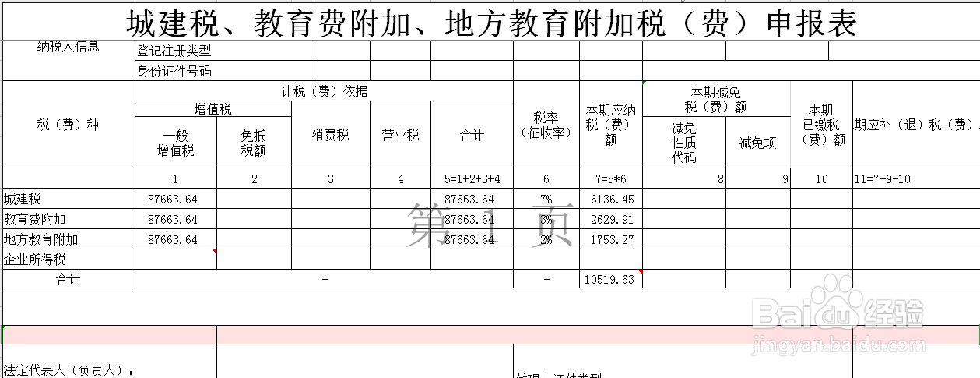This screenshot has height=378, width=980.
Task: Select the 地方教育附加 row label
Action: 68,239
